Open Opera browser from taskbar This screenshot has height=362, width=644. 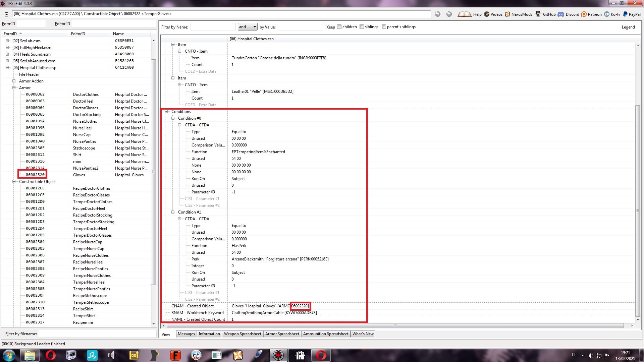click(51, 355)
